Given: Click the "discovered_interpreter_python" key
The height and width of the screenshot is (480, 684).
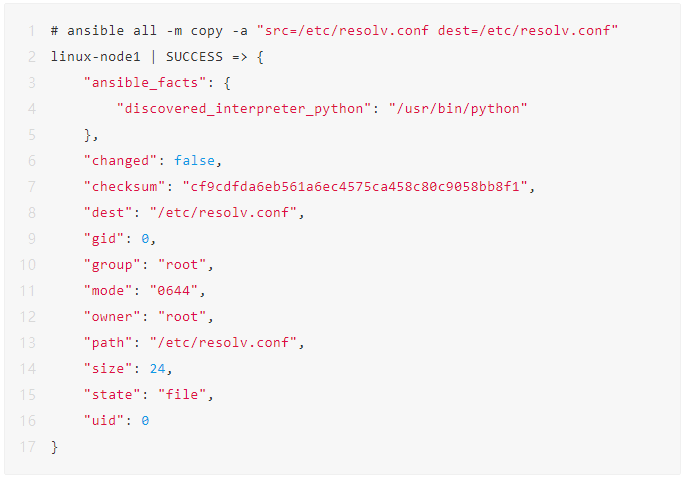Looking at the screenshot, I should (x=244, y=109).
